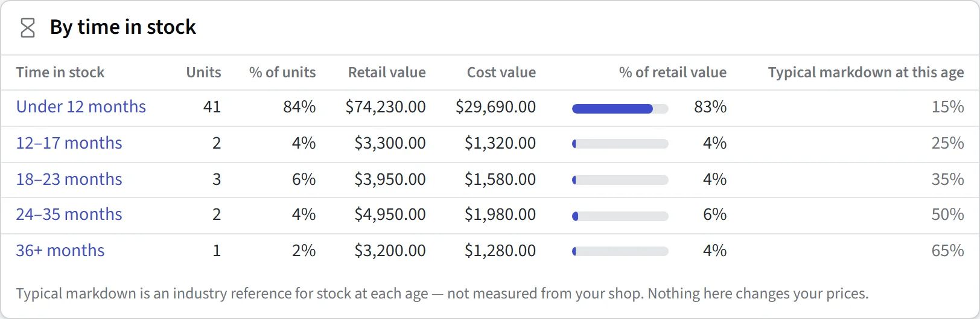Open the 12–17 months link
The height and width of the screenshot is (319, 980).
click(x=69, y=143)
